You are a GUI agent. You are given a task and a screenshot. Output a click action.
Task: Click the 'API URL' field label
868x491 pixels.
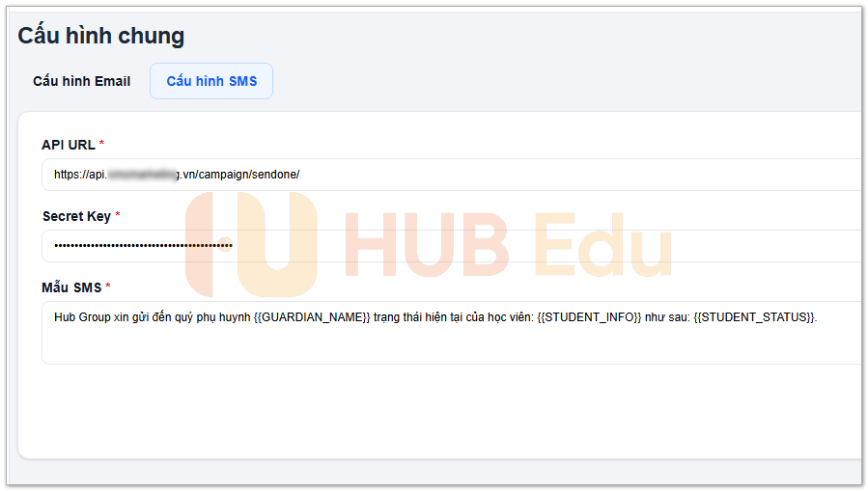click(x=69, y=145)
